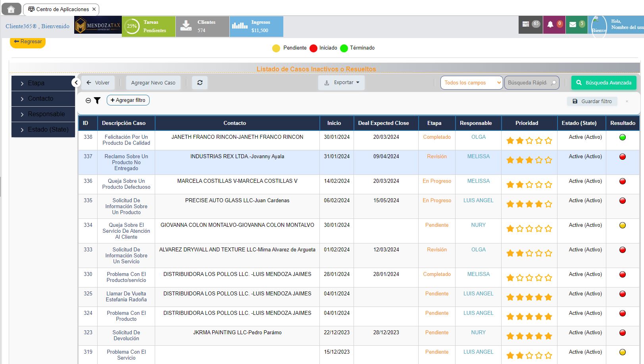Sort by the ID column header
Screen dimensions: 644x364
coord(88,123)
